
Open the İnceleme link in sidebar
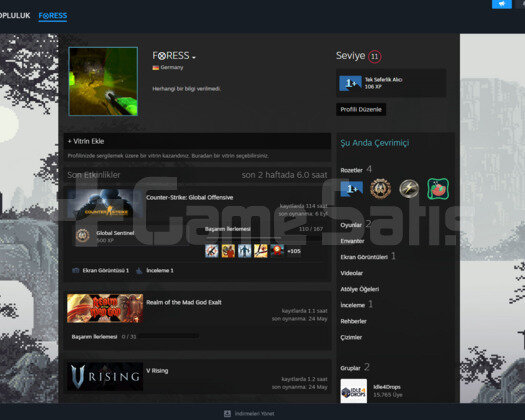pos(353,305)
